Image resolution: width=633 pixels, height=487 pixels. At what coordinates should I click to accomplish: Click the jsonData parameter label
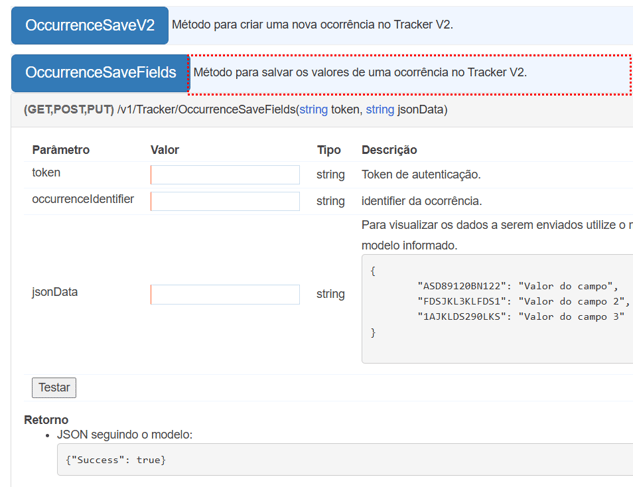(55, 293)
